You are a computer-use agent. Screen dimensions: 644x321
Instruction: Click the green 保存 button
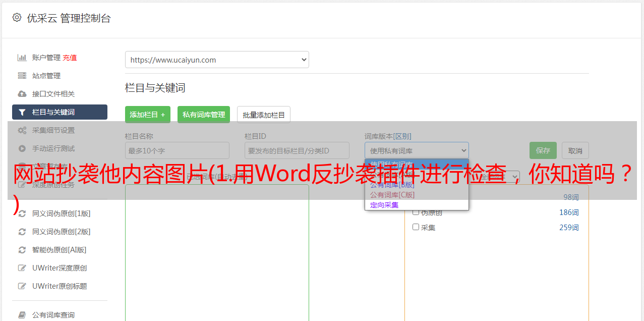click(543, 150)
